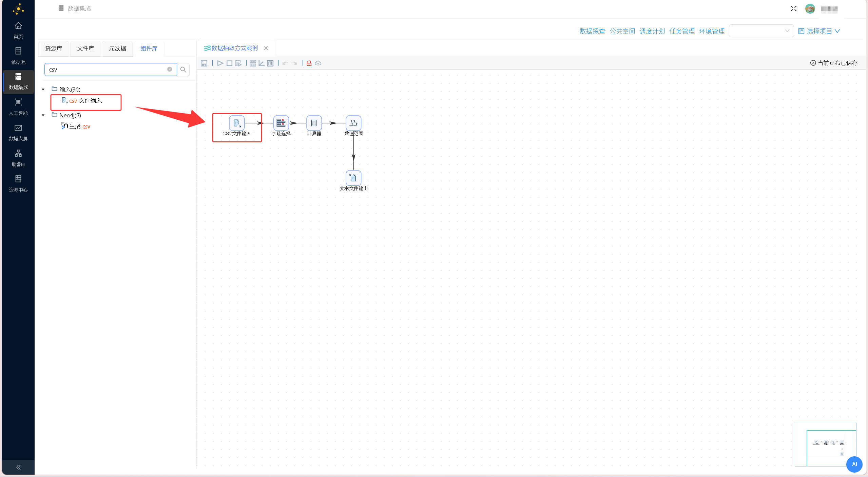
Task: Click the 输入(30) folder label
Action: click(x=70, y=90)
